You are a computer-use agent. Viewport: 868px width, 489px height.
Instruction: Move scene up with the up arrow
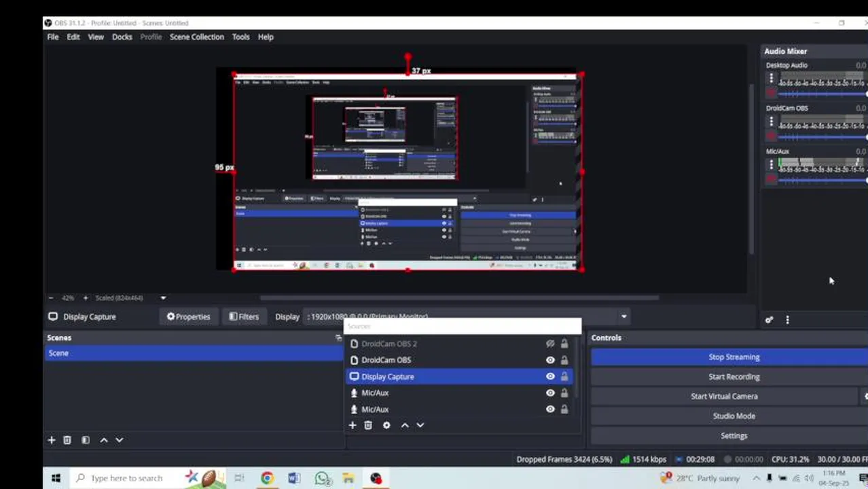pos(104,440)
